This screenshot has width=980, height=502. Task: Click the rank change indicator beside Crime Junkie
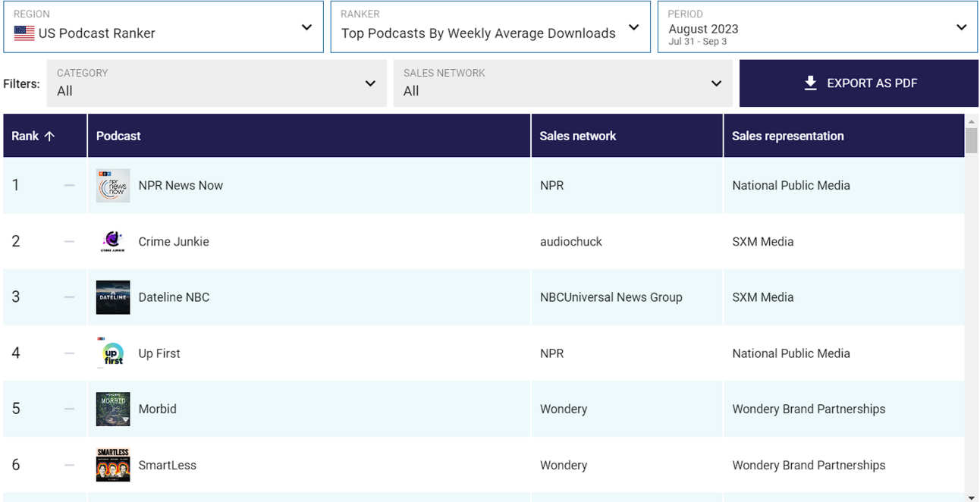point(69,241)
